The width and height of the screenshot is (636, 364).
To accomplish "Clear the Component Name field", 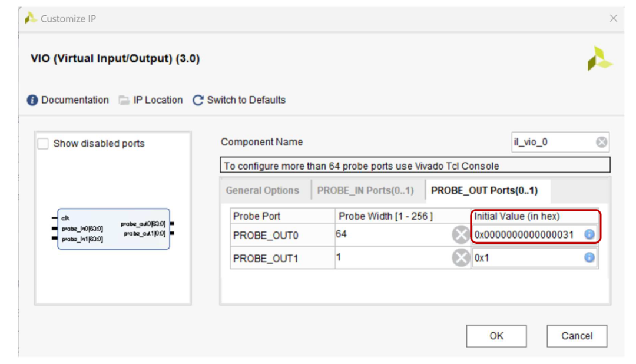I will tap(601, 142).
